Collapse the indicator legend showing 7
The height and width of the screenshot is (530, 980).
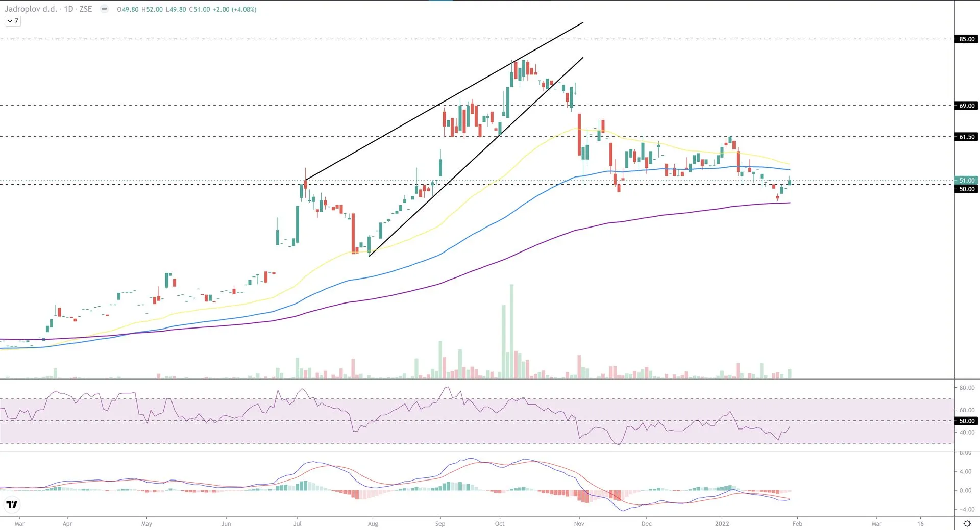tap(13, 21)
